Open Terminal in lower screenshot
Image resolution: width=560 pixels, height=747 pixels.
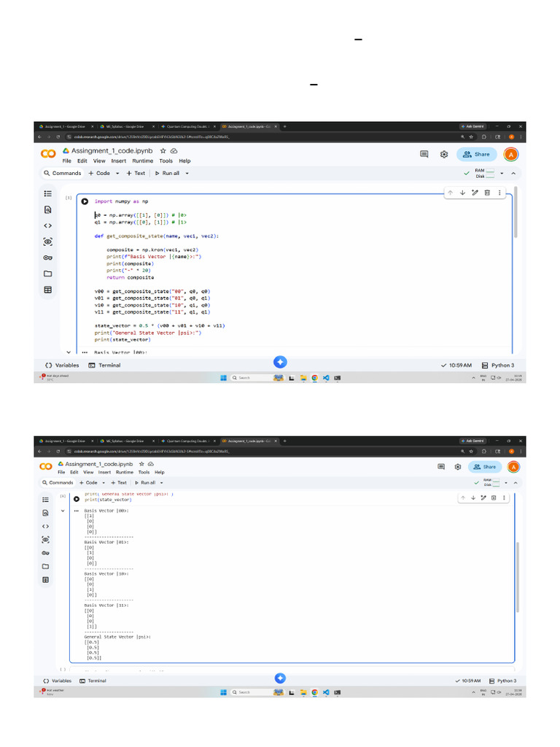93,681
